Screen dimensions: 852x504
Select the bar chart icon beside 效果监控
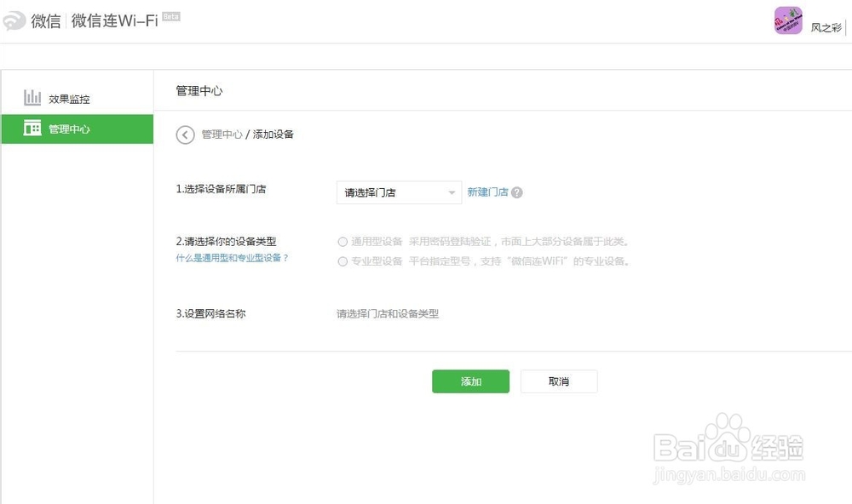(32, 96)
